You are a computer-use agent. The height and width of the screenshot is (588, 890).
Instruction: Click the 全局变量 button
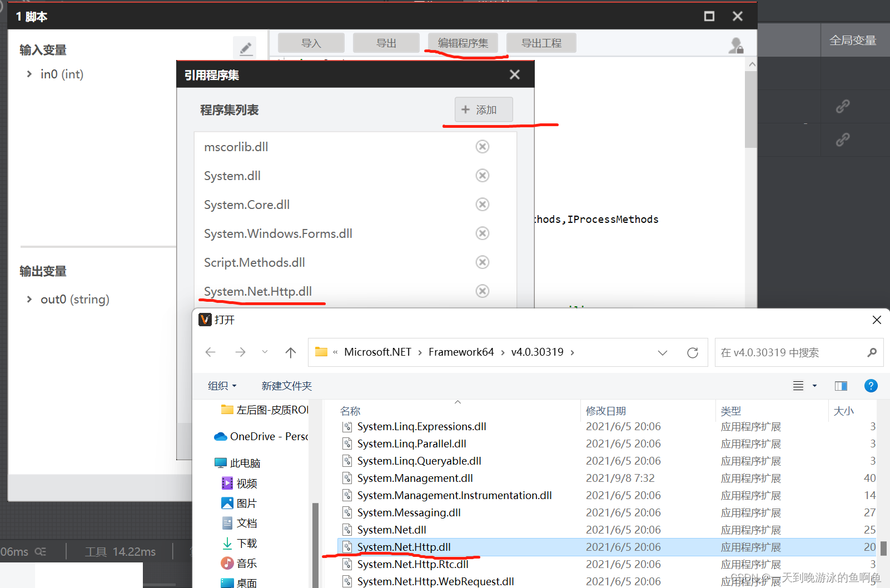pyautogui.click(x=853, y=39)
